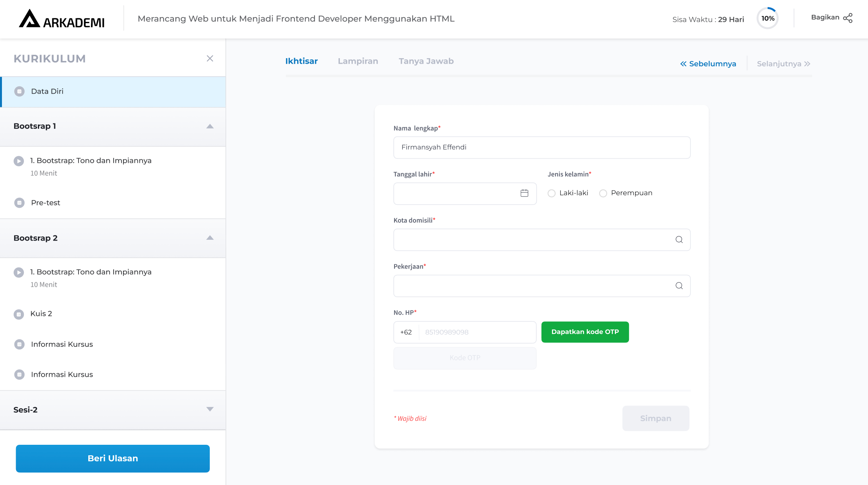Click search icon in Kota domisili field
The height and width of the screenshot is (485, 868).
coord(679,240)
